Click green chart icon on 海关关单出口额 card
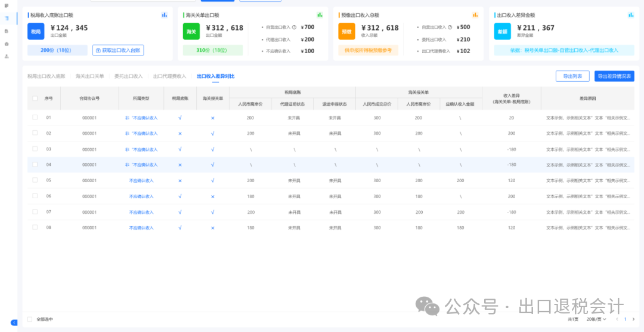The image size is (644, 332). coord(320,15)
